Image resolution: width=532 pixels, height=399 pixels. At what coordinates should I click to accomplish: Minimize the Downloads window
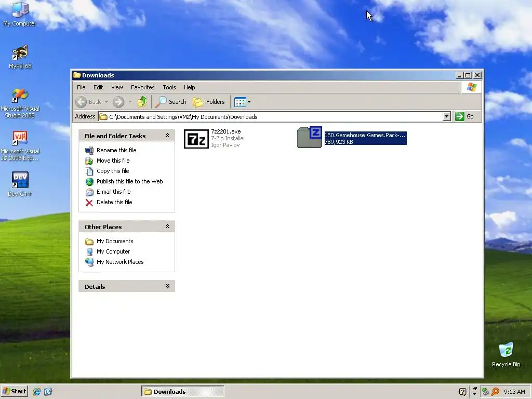click(x=459, y=75)
